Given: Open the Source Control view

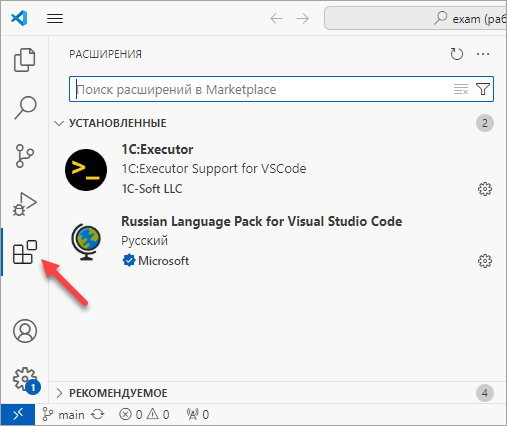Looking at the screenshot, I should click(x=24, y=156).
